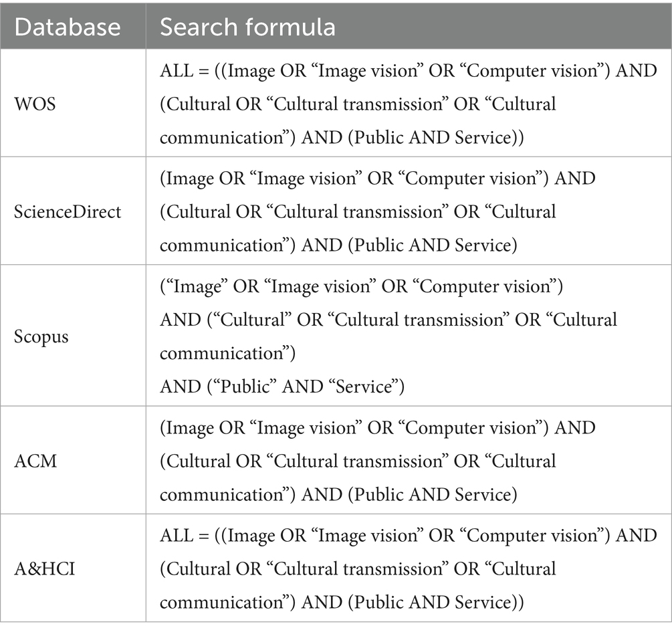Click Scopus line 'AND ("Public" AND "Service")'
This screenshot has width=672, height=634.
283,386
